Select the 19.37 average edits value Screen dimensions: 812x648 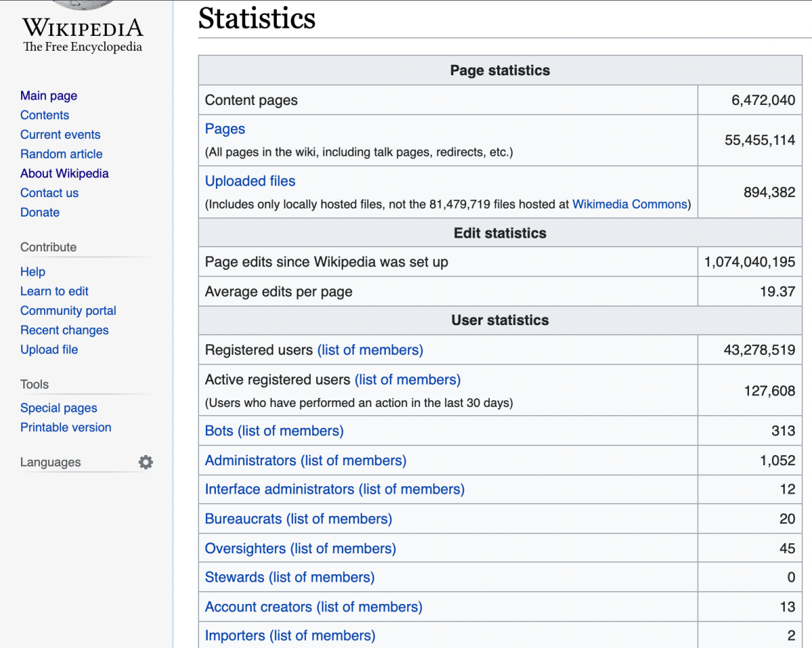pos(777,292)
